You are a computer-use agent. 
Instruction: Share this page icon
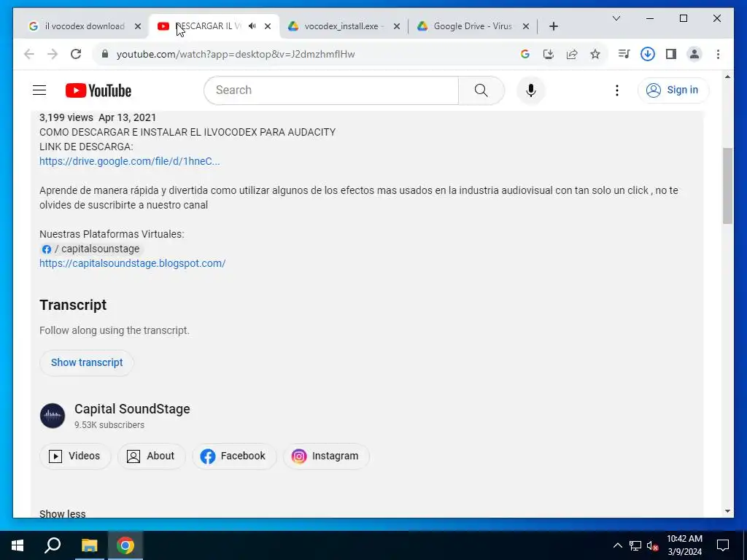click(x=572, y=54)
